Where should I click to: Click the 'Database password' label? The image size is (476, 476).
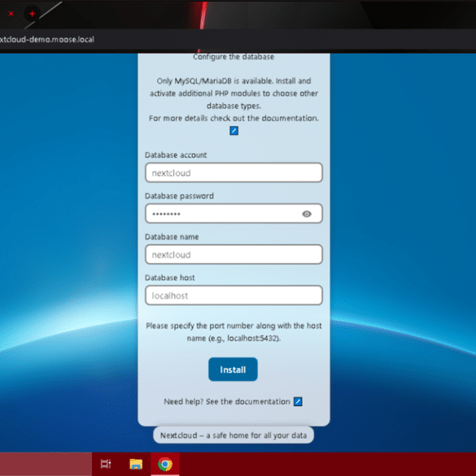coord(179,196)
